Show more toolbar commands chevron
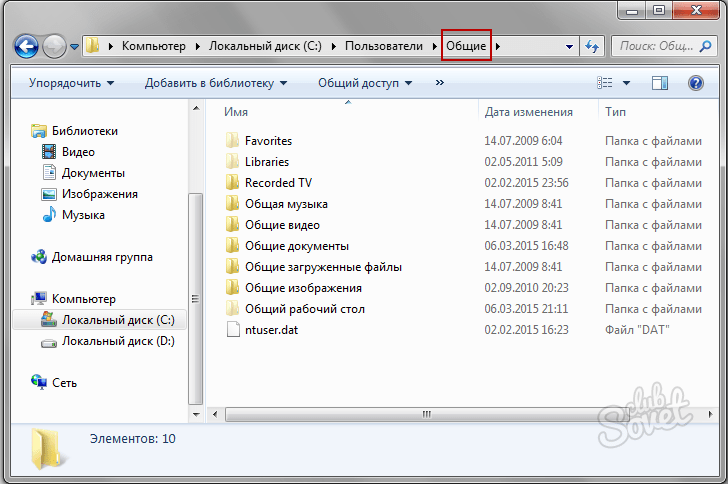Image resolution: width=728 pixels, height=484 pixels. click(x=440, y=83)
